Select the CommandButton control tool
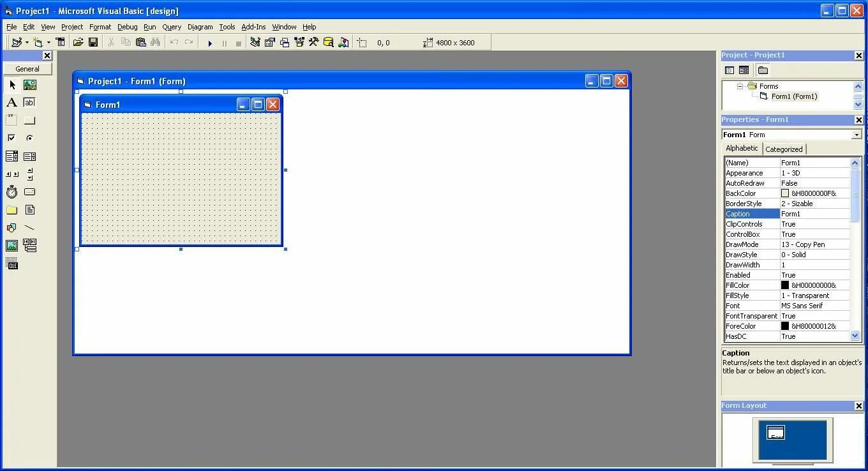The image size is (868, 471). (x=29, y=121)
